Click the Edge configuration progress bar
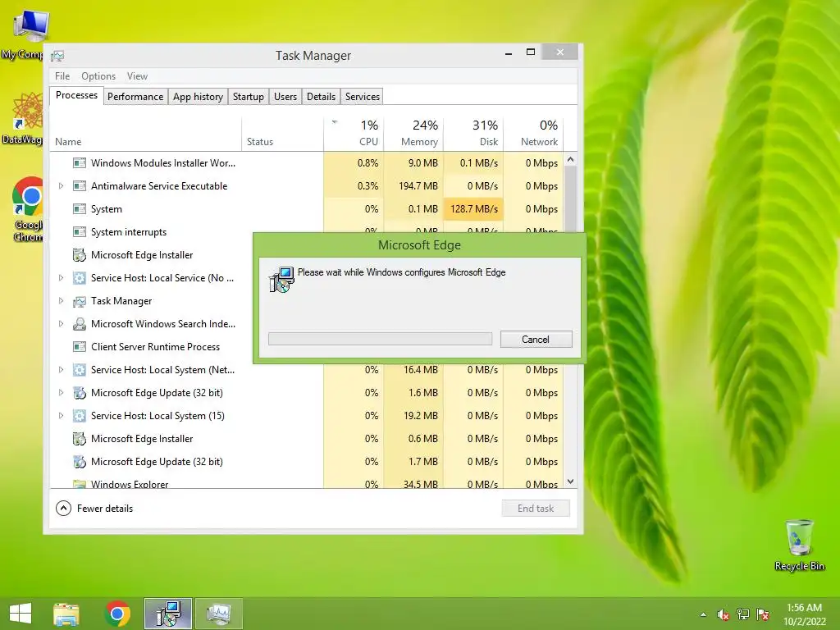Screen dimensions: 840x630 point(381,339)
